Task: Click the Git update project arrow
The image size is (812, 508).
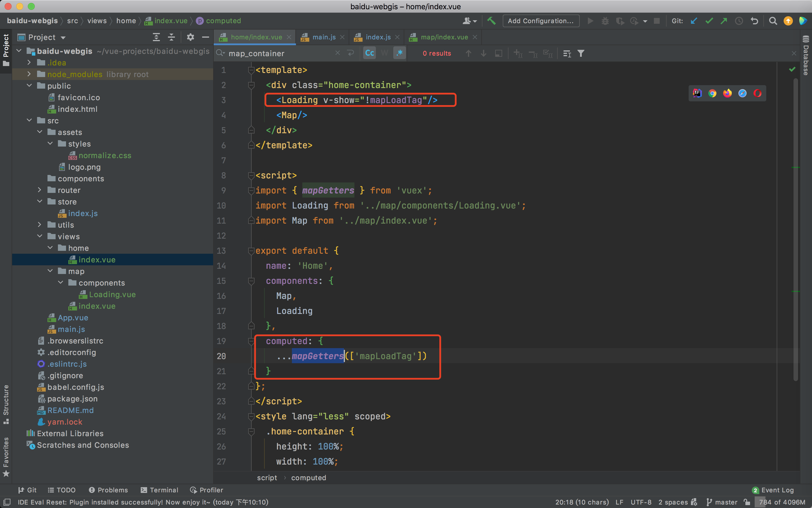Action: pyautogui.click(x=694, y=21)
